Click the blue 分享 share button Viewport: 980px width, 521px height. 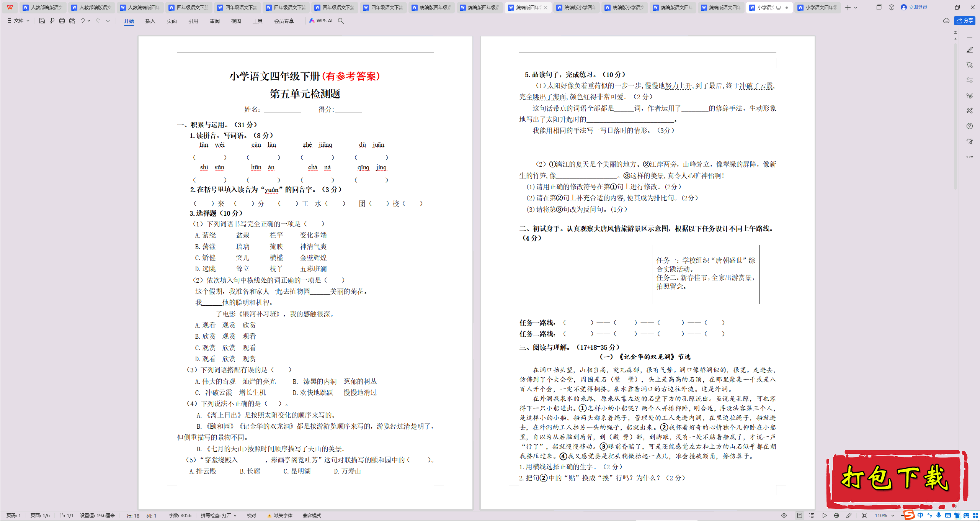965,21
